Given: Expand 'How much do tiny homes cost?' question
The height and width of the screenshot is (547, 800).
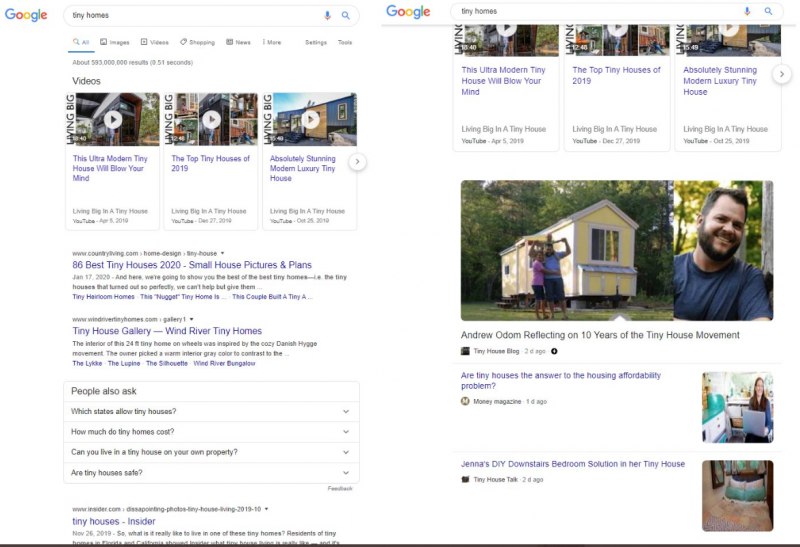Looking at the screenshot, I should (211, 432).
